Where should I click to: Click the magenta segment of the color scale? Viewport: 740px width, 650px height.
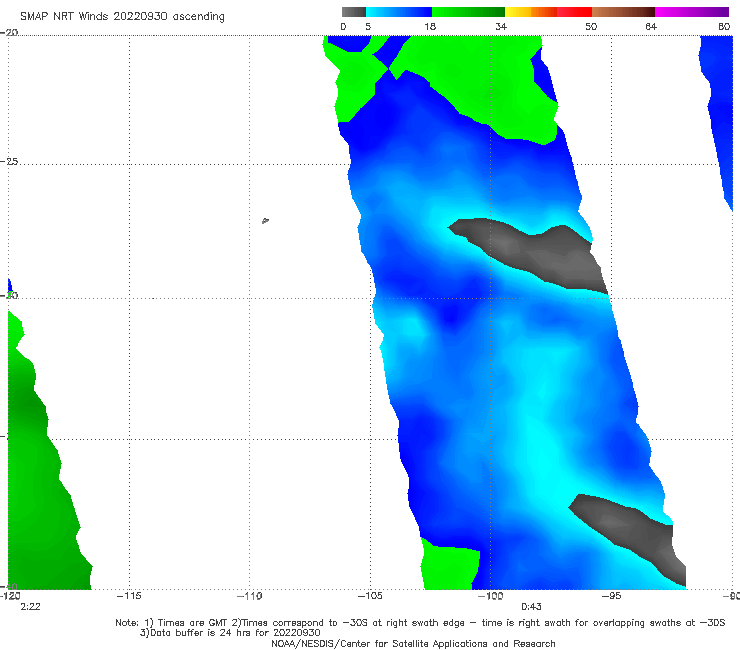click(692, 12)
